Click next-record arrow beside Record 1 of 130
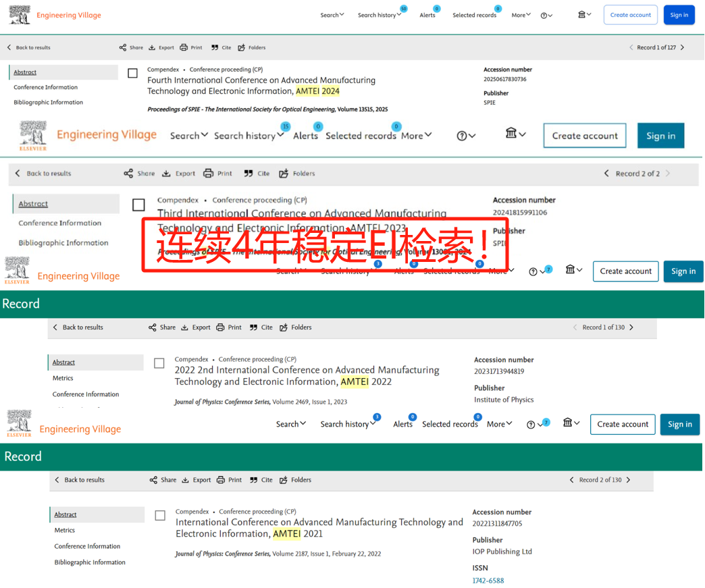 [631, 327]
